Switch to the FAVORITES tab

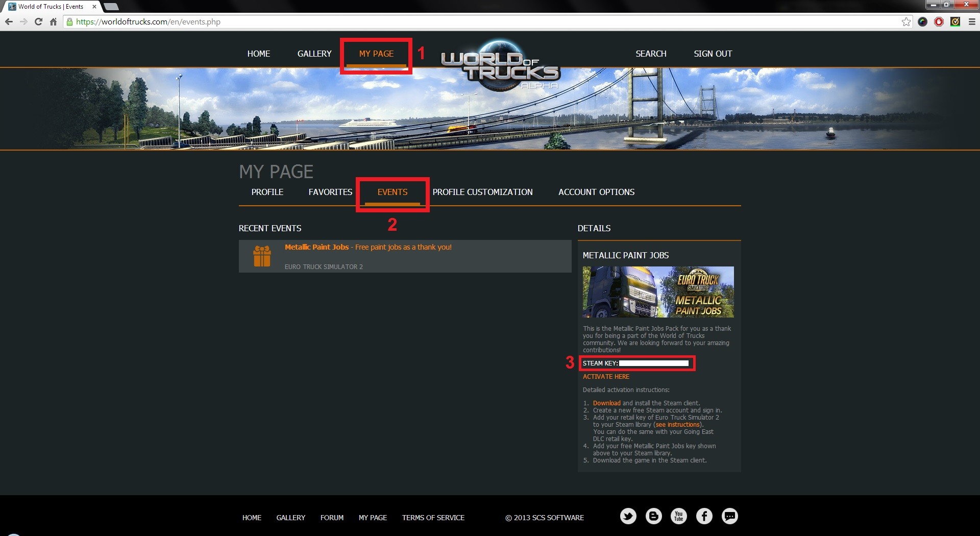[330, 192]
